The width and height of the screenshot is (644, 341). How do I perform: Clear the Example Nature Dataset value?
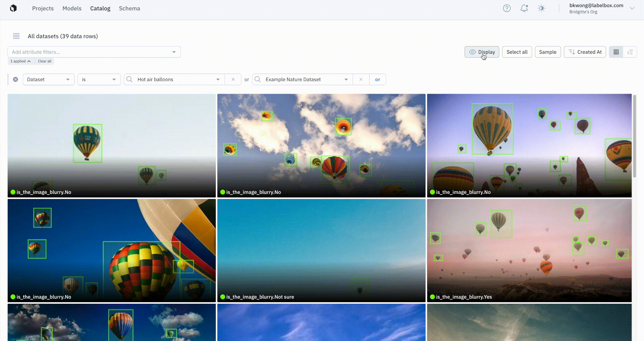point(361,80)
